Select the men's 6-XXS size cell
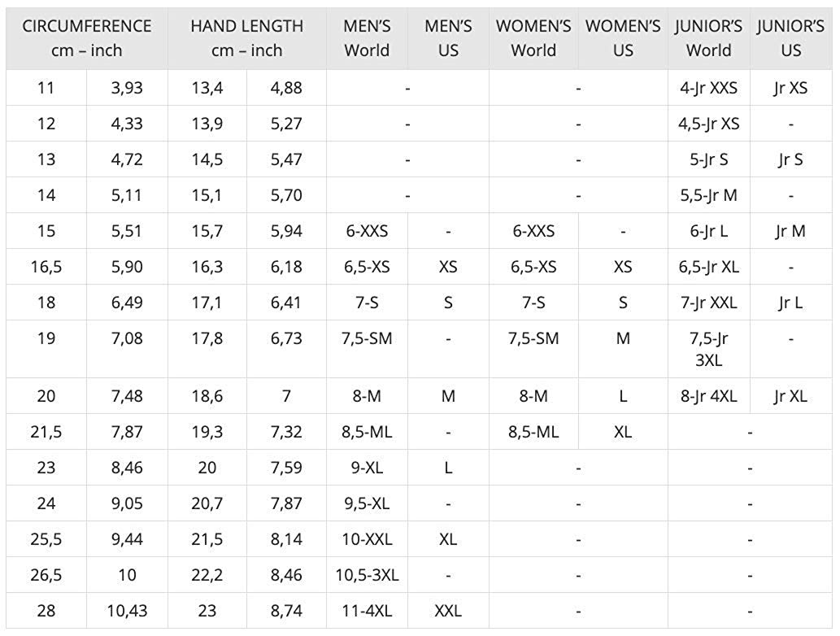Screen dimensions: 840x636 367,231
